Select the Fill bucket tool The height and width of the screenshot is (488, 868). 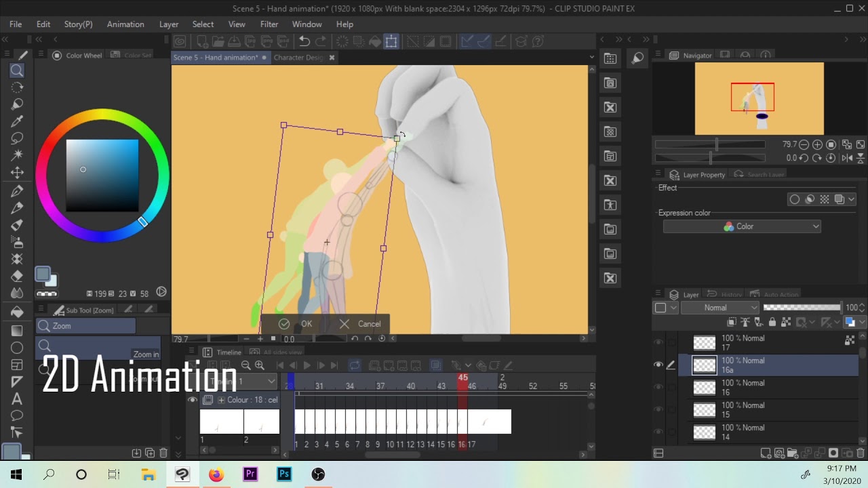[17, 311]
